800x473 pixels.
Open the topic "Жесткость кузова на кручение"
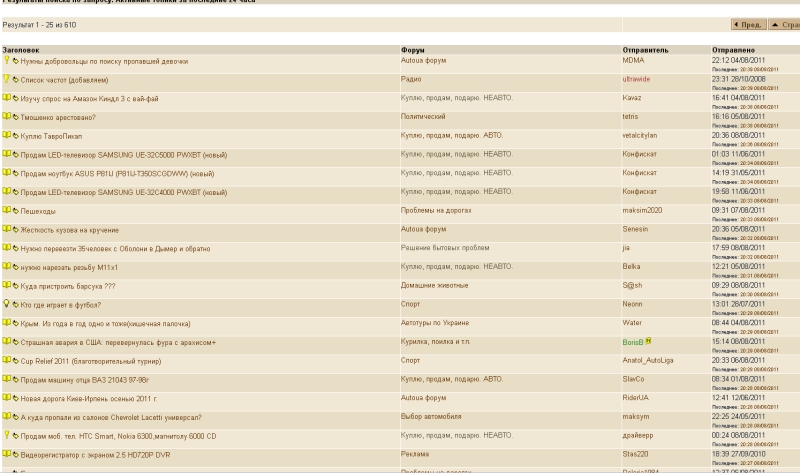[x=72, y=229]
